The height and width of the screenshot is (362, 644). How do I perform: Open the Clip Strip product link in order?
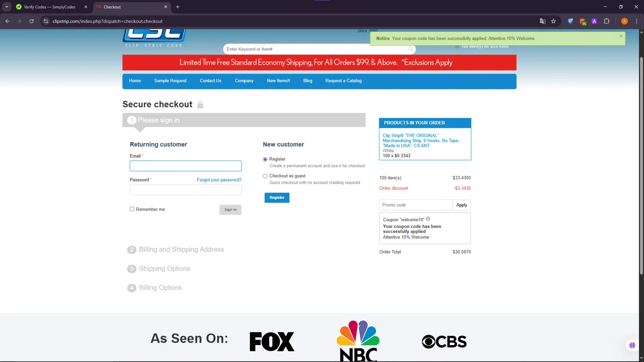coord(421,140)
